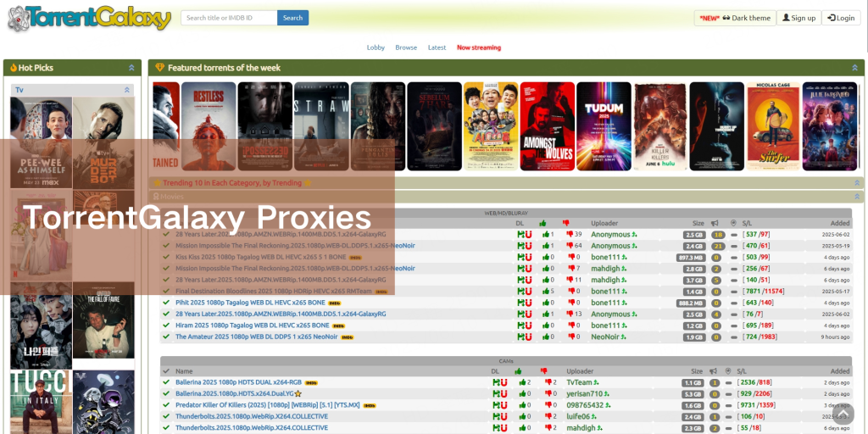Click the Hot Picks flame icon

pyautogui.click(x=14, y=68)
